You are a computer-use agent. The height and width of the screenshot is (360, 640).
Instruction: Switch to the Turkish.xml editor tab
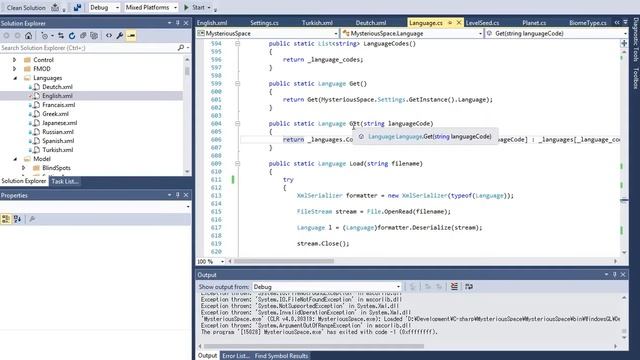click(317, 23)
